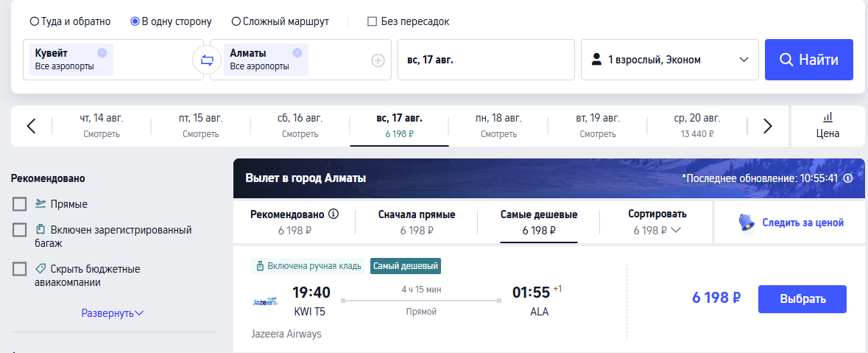
Task: Choose Сложный маршрут trip type
Action: (236, 21)
